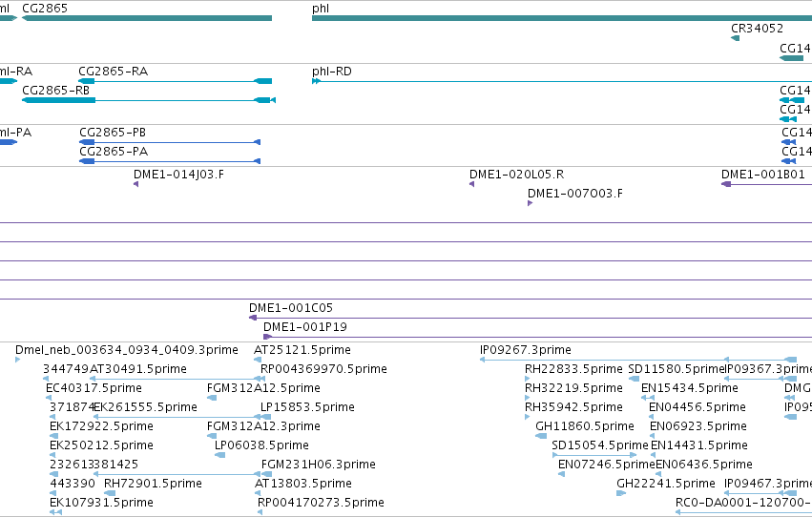Click the CG2865-RA transcript label
The height and width of the screenshot is (517, 812).
[x=113, y=71]
